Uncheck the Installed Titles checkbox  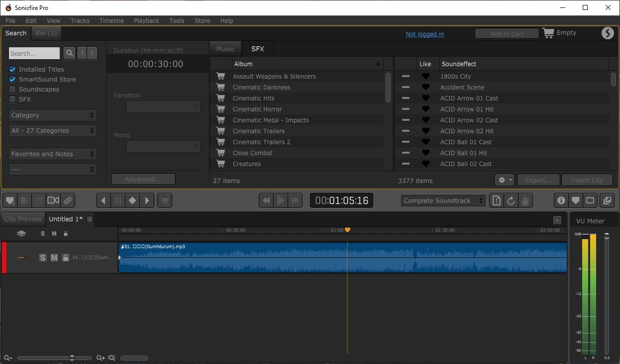coord(12,69)
